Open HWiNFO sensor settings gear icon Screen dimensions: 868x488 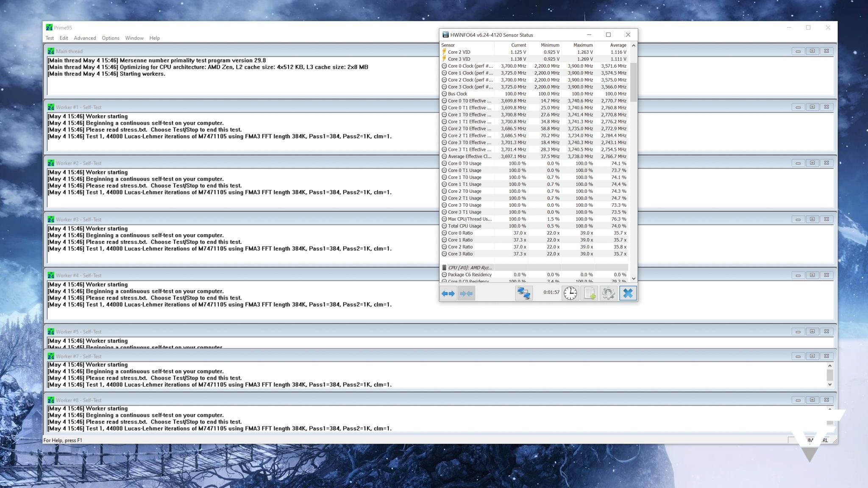pos(608,293)
